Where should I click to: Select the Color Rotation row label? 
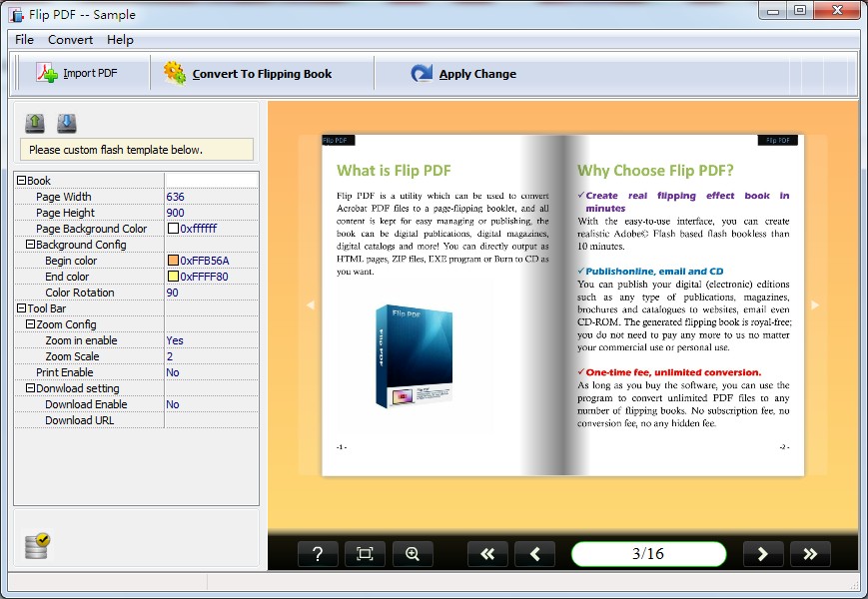[80, 293]
